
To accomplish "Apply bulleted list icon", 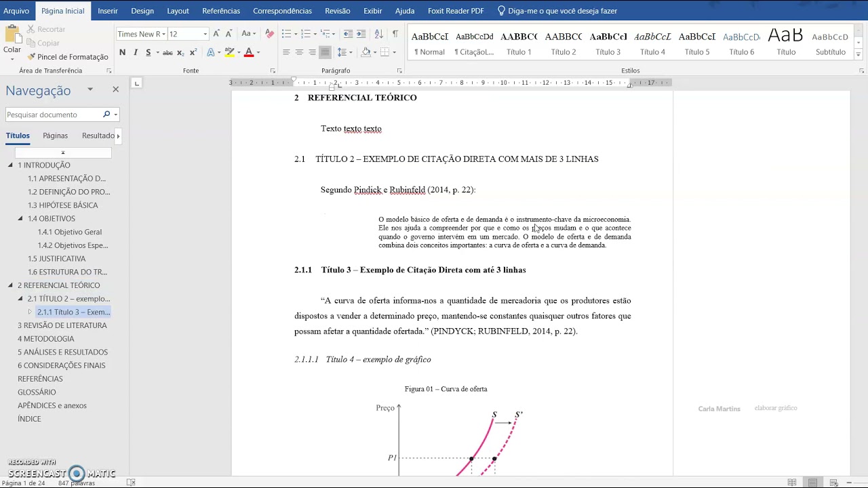I will 286,34.
